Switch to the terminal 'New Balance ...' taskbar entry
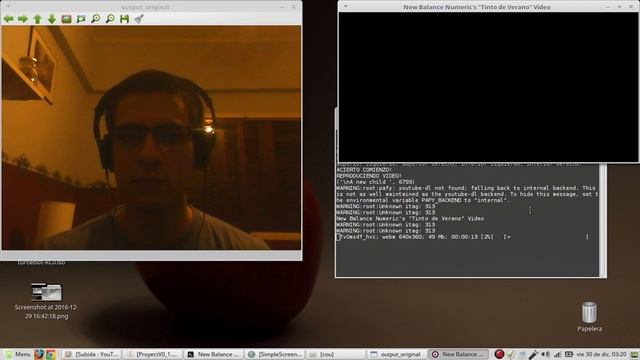 (x=214, y=354)
